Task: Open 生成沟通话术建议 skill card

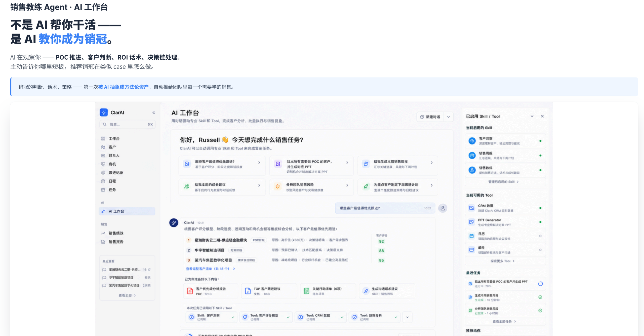Action: [387, 291]
